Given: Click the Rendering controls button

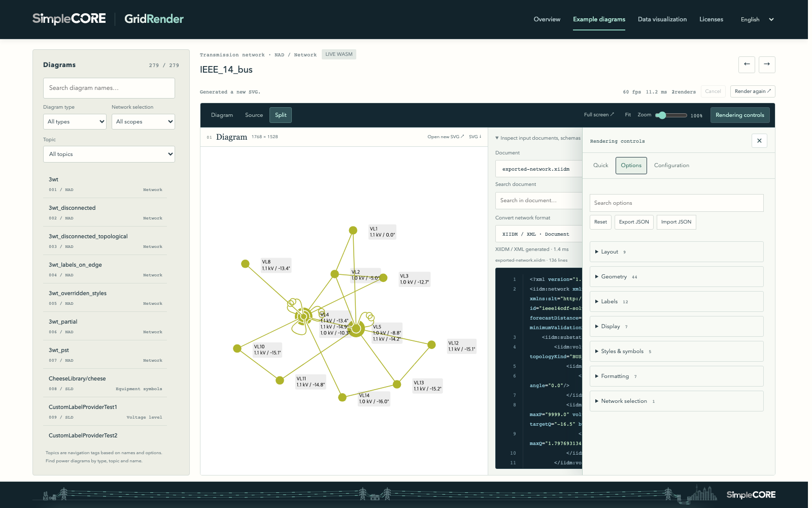Looking at the screenshot, I should [739, 115].
